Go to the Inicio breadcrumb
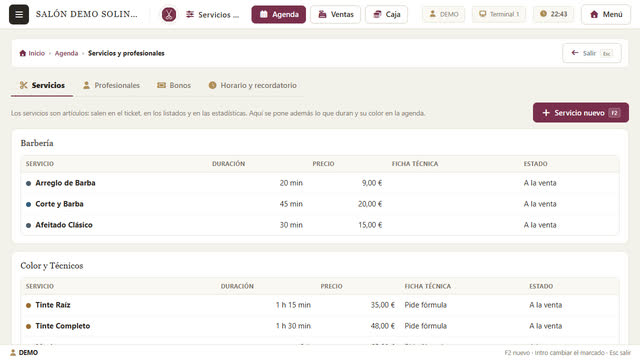The width and height of the screenshot is (640, 360). 32,53
